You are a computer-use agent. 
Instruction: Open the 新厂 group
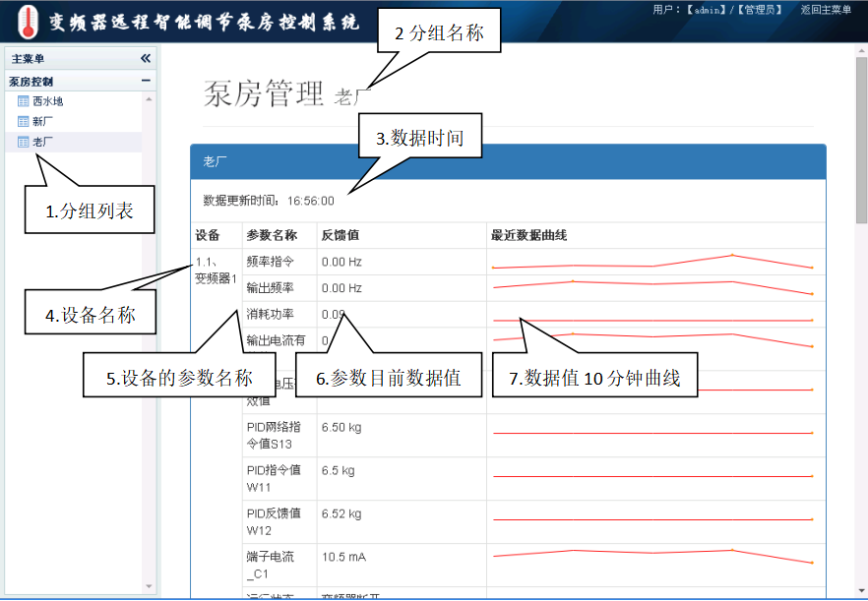pyautogui.click(x=42, y=121)
